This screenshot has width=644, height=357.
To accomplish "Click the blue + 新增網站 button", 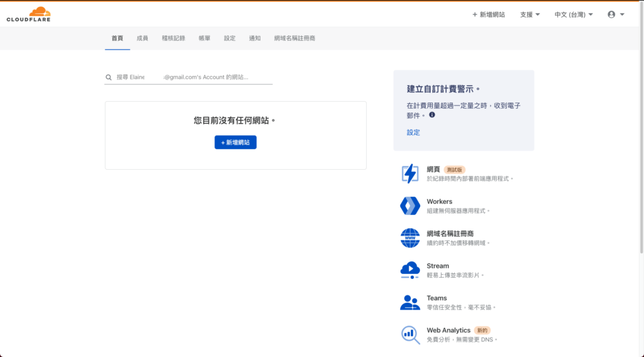I will pyautogui.click(x=235, y=143).
